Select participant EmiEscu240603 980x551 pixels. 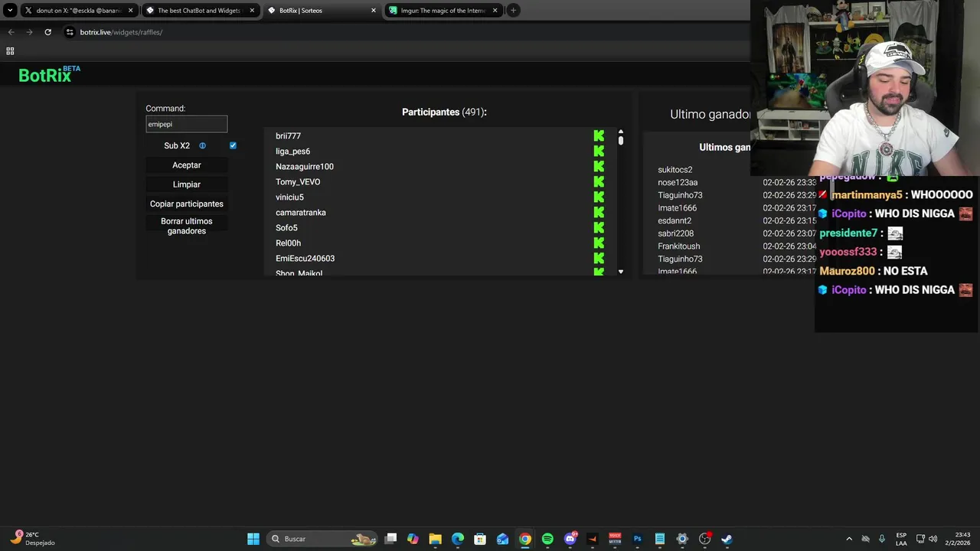tap(305, 258)
